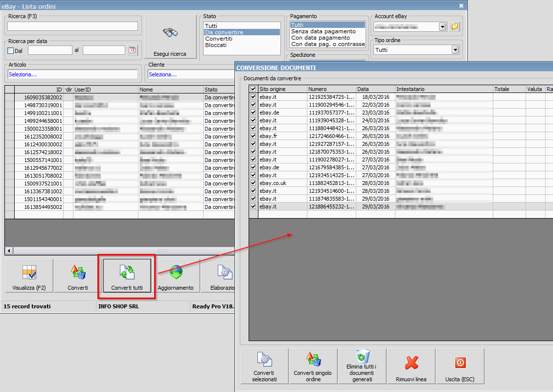Click Uscita (ESC) button
553x392 pixels.
[460, 366]
